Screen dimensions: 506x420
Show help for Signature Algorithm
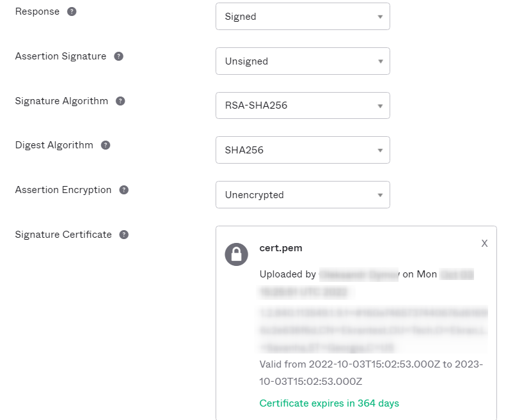[120, 101]
